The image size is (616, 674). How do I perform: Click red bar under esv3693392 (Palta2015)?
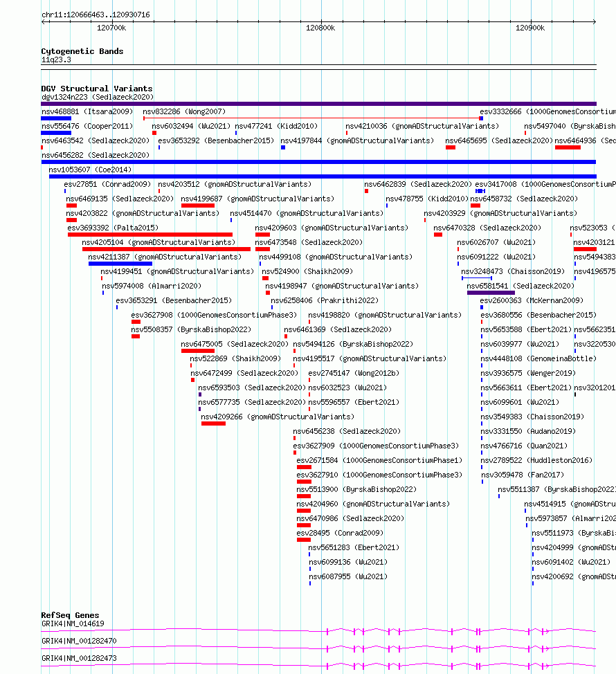pyautogui.click(x=150, y=235)
